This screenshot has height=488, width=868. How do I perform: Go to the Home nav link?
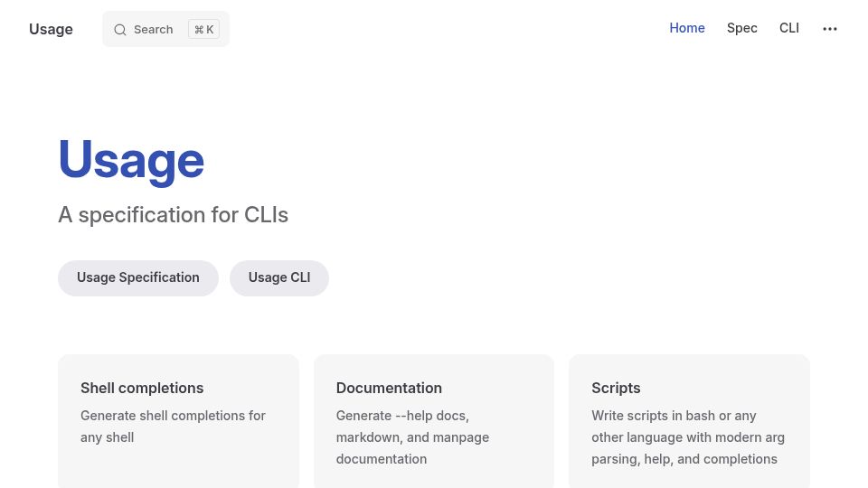tap(686, 28)
